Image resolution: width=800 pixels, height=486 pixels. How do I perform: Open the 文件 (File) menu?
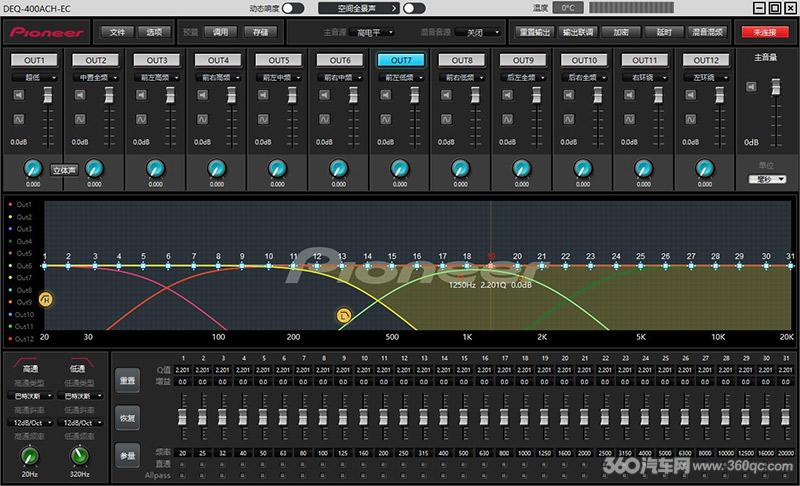(117, 32)
